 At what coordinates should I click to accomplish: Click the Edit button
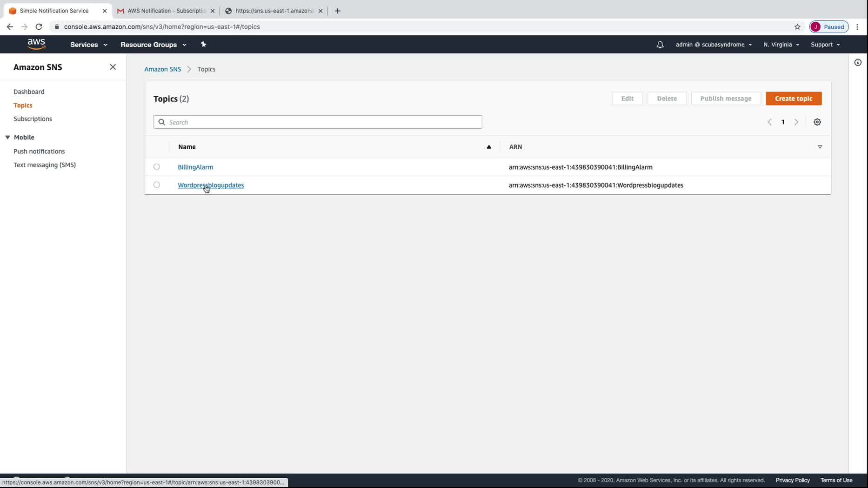click(x=627, y=99)
